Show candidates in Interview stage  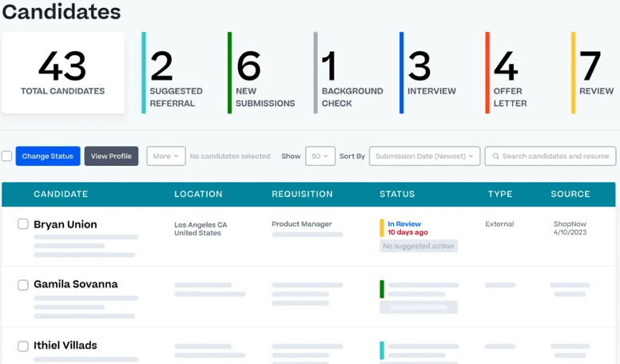tap(431, 73)
